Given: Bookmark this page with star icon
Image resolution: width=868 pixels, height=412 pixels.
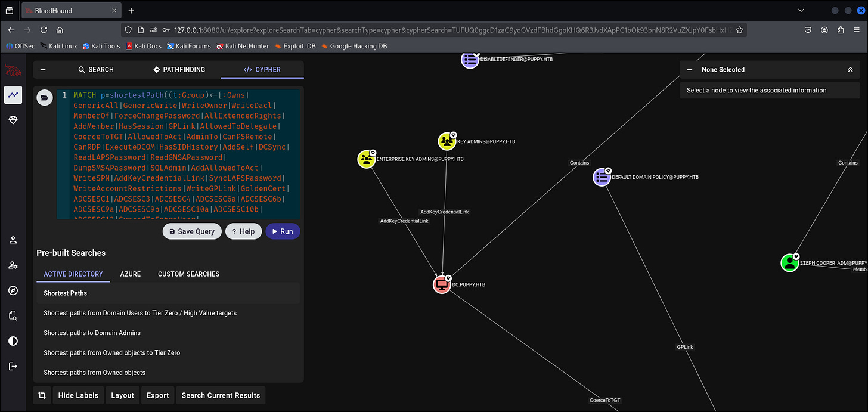Looking at the screenshot, I should point(739,30).
